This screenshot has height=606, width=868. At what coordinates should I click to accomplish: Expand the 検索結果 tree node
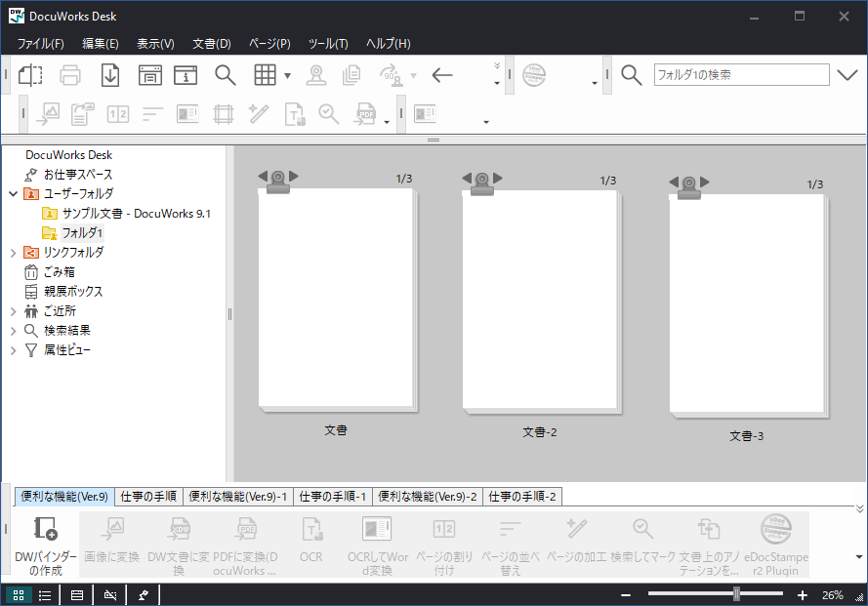(x=14, y=331)
